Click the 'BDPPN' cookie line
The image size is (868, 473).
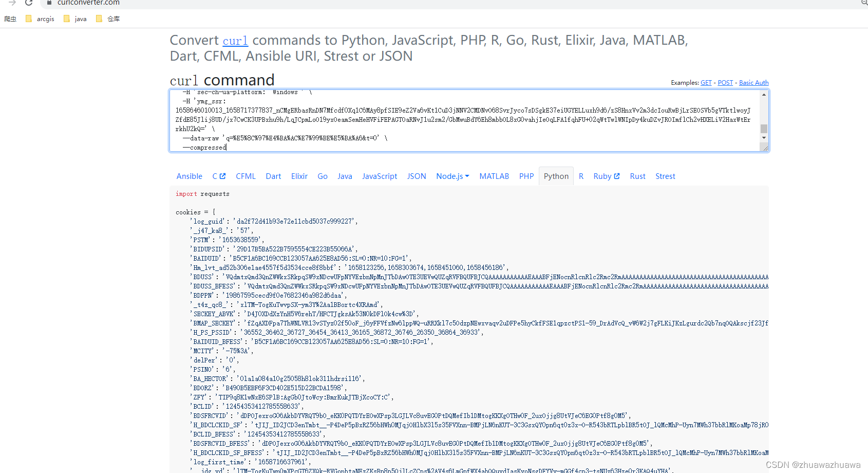tap(268, 296)
